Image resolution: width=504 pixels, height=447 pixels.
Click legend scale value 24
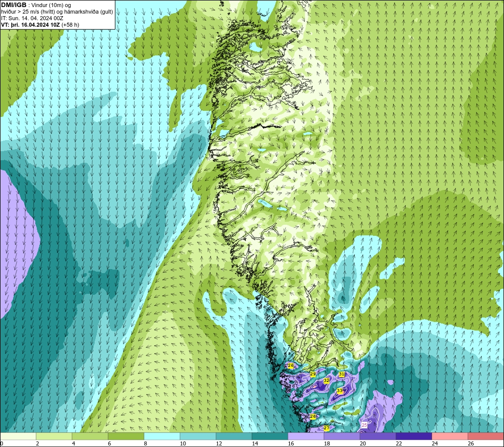point(435,443)
